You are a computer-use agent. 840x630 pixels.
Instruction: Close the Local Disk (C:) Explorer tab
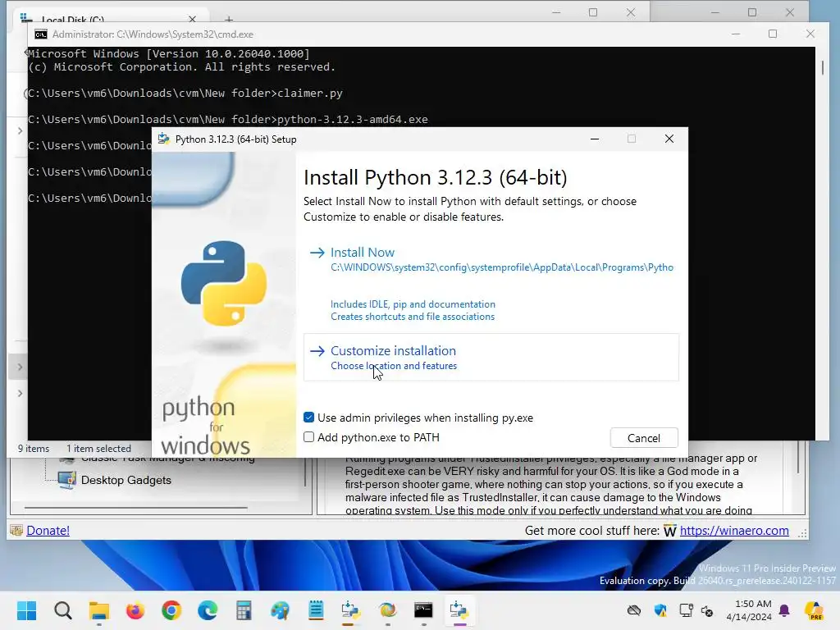pyautogui.click(x=192, y=20)
